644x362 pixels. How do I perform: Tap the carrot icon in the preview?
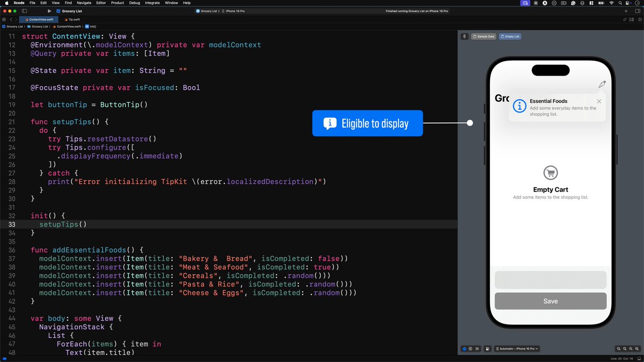[x=602, y=84]
